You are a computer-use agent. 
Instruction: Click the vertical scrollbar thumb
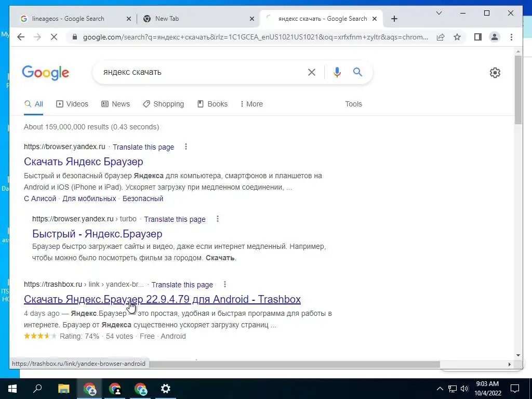(518, 90)
